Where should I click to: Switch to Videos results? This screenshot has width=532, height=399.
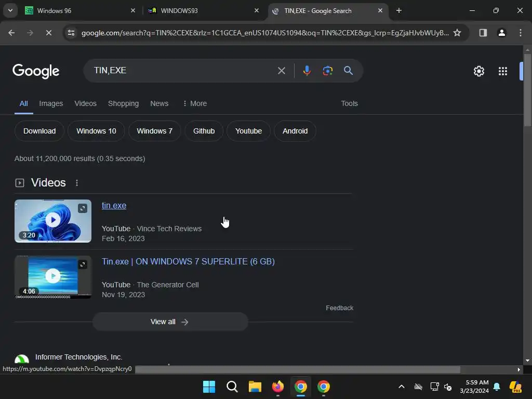[86, 103]
